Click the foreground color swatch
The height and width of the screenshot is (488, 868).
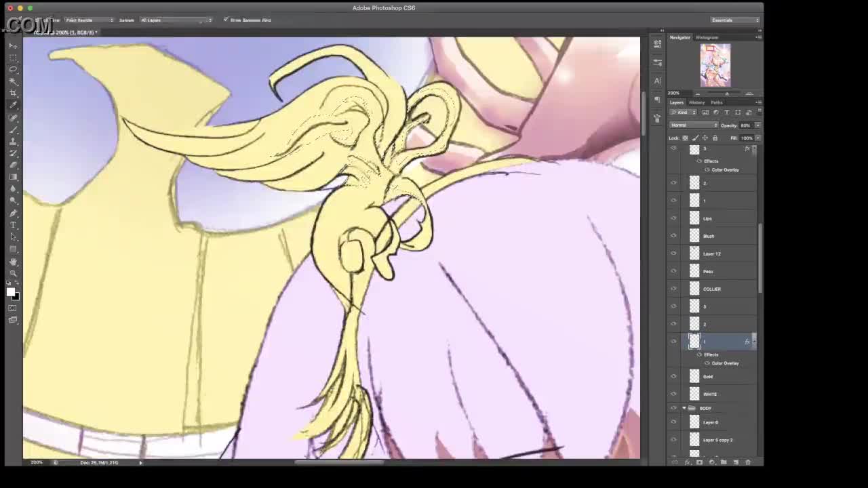click(x=10, y=291)
